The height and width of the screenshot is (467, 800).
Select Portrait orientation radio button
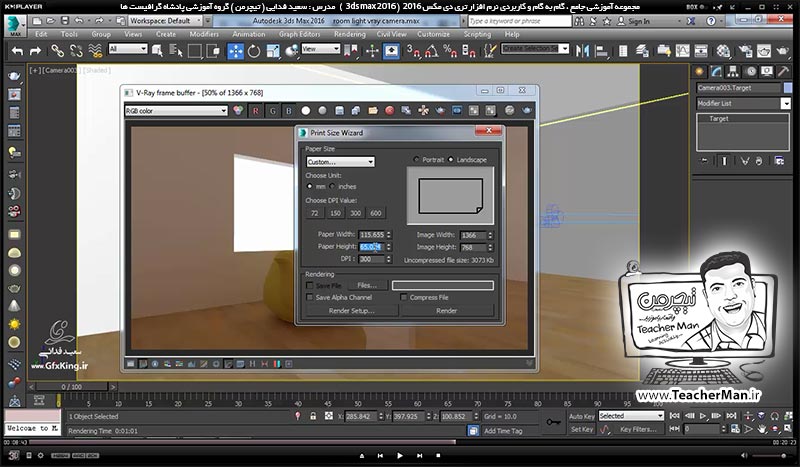pyautogui.click(x=416, y=160)
